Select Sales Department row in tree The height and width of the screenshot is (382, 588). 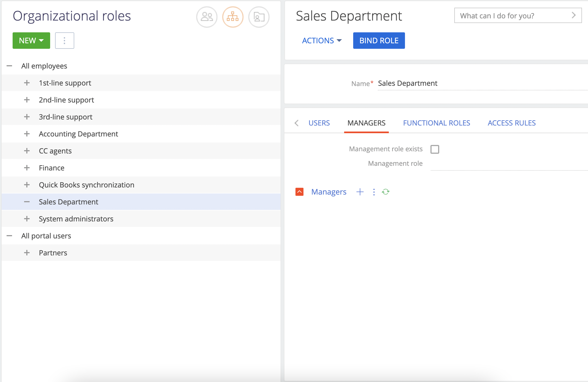point(141,202)
